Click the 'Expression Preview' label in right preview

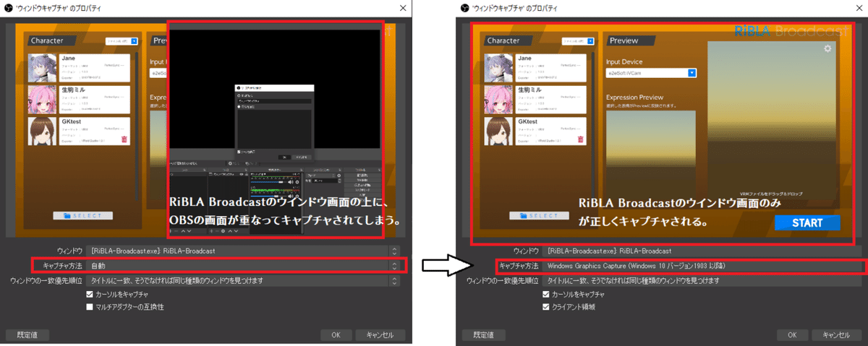tap(634, 98)
